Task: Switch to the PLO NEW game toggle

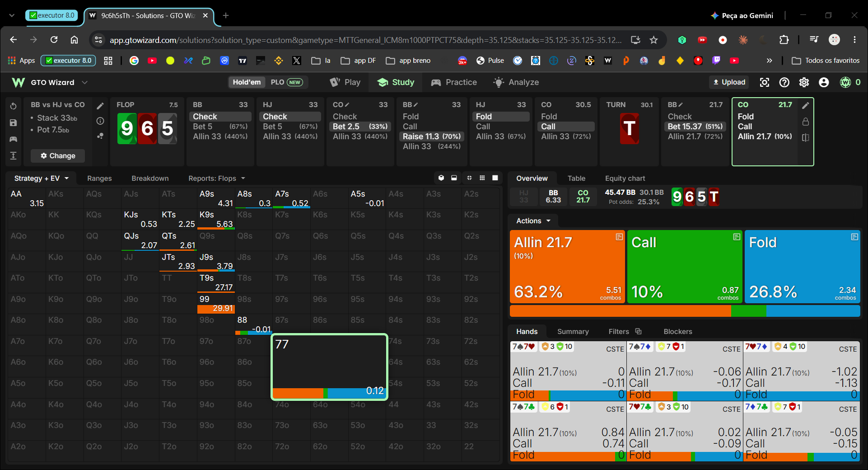Action: (x=286, y=82)
